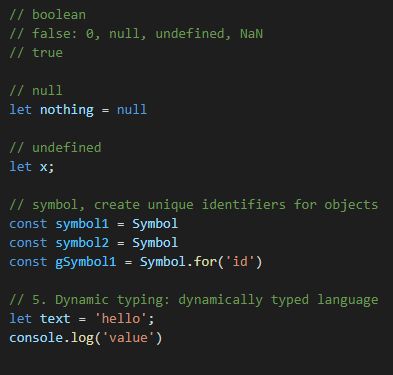
Task: Click 'Symbol' on the symbol2 line
Action: coord(155,243)
